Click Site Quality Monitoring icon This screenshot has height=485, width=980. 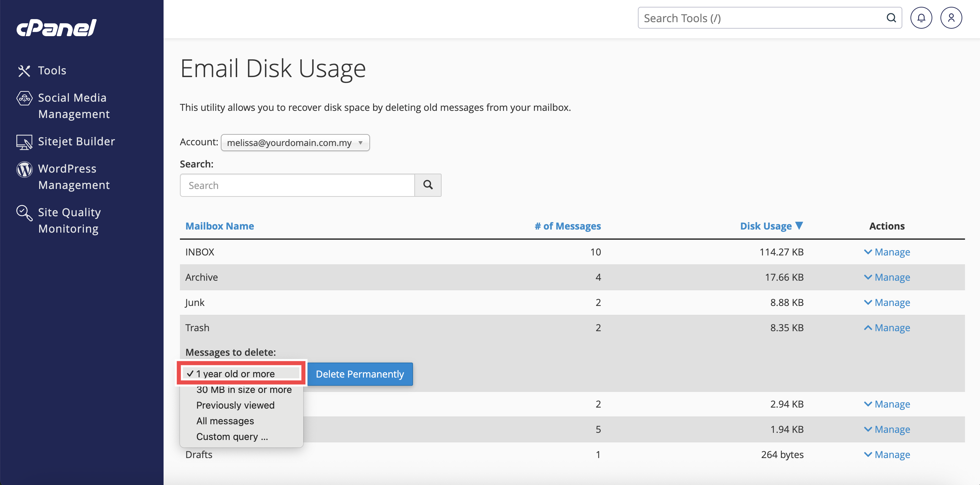pyautogui.click(x=24, y=213)
